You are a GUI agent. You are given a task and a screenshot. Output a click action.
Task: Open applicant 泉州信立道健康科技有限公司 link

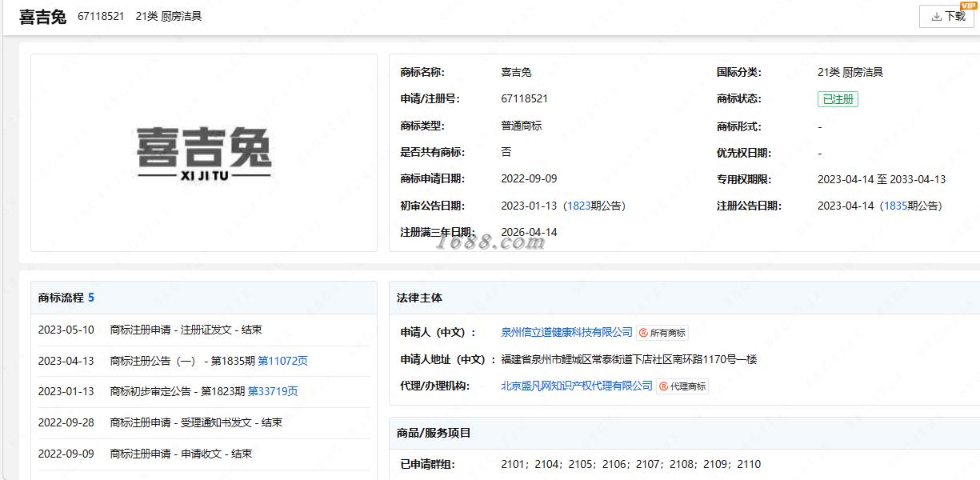[x=566, y=332]
